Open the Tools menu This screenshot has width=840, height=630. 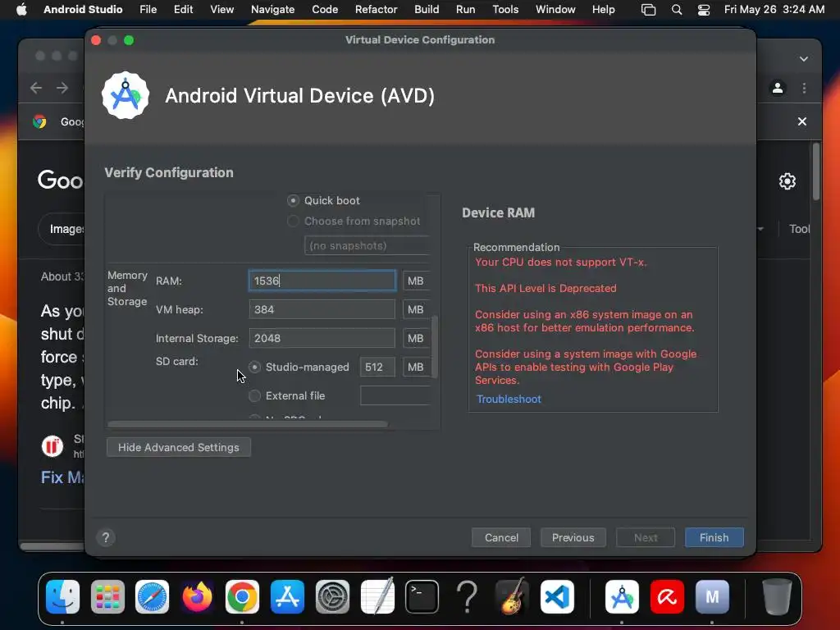[505, 10]
